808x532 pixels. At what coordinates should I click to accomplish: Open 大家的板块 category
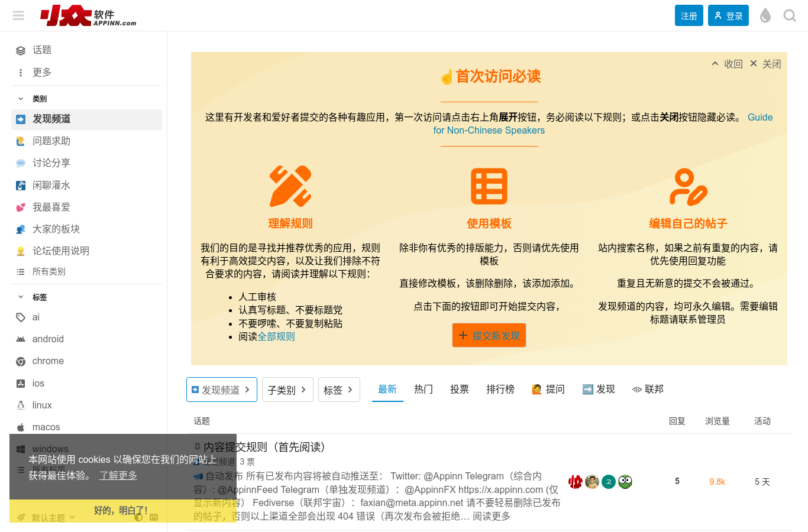pyautogui.click(x=86, y=229)
